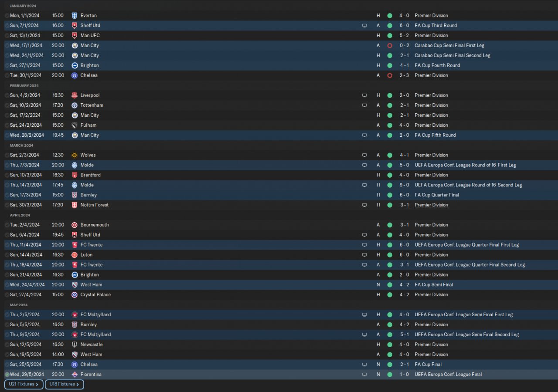Click the 1 - 0 score
Viewport: 558px width, 392px height.
pyautogui.click(x=404, y=374)
